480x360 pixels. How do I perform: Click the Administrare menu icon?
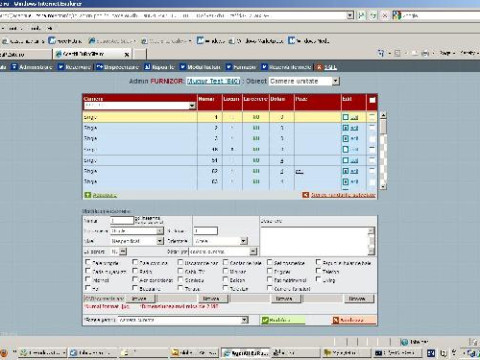[x=14, y=67]
